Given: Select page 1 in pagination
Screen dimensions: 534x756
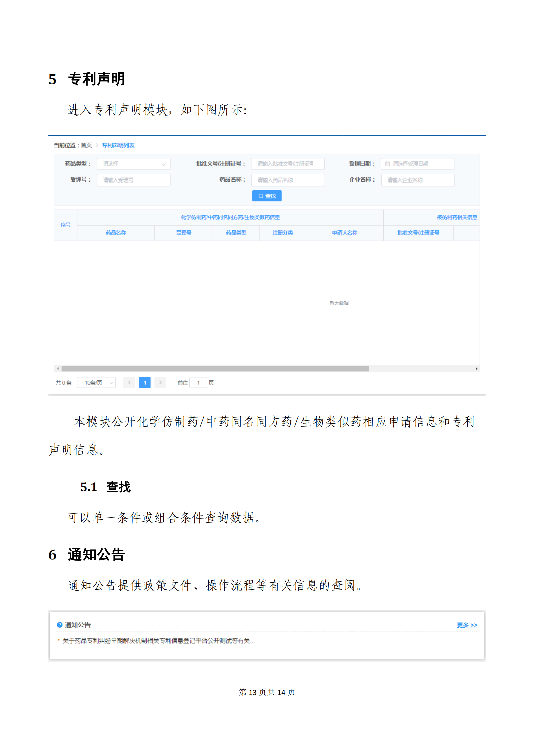Looking at the screenshot, I should (x=145, y=383).
